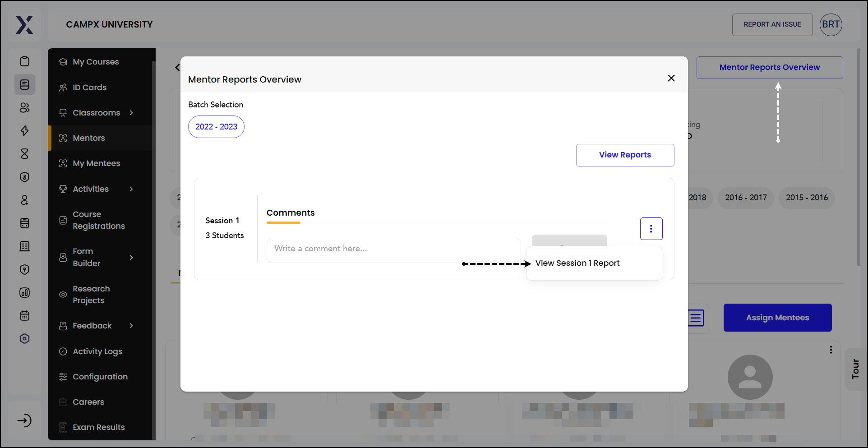Select the highlighted document icon in left rail
The image size is (868, 448).
(x=25, y=84)
